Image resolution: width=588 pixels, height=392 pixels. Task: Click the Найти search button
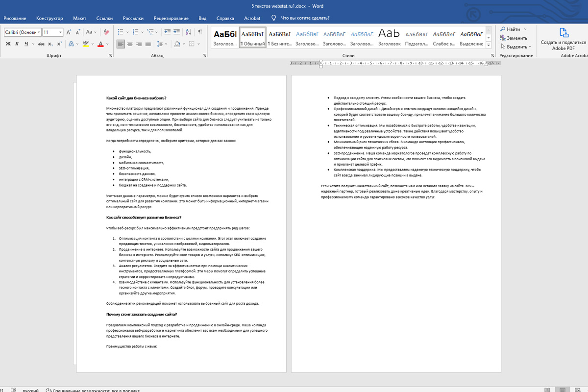[x=512, y=29]
